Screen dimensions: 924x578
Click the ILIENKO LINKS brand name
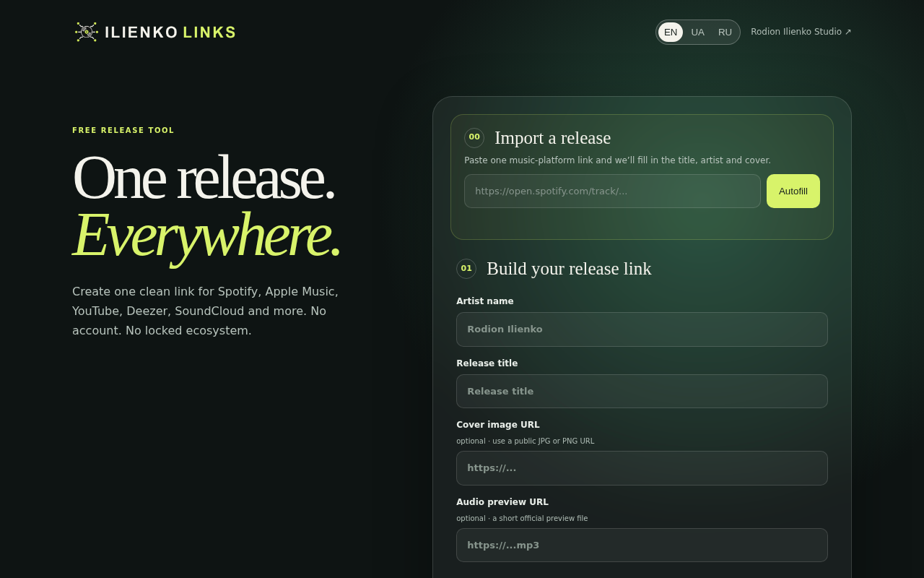coord(170,32)
